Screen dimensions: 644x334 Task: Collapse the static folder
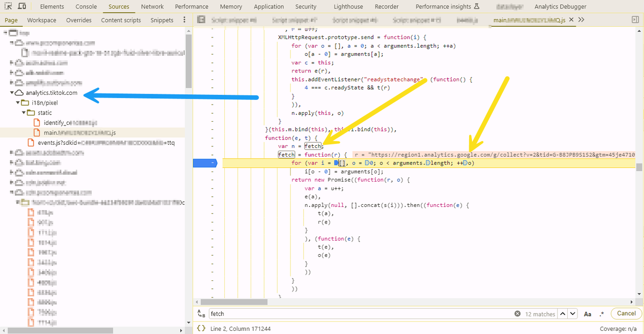(24, 113)
